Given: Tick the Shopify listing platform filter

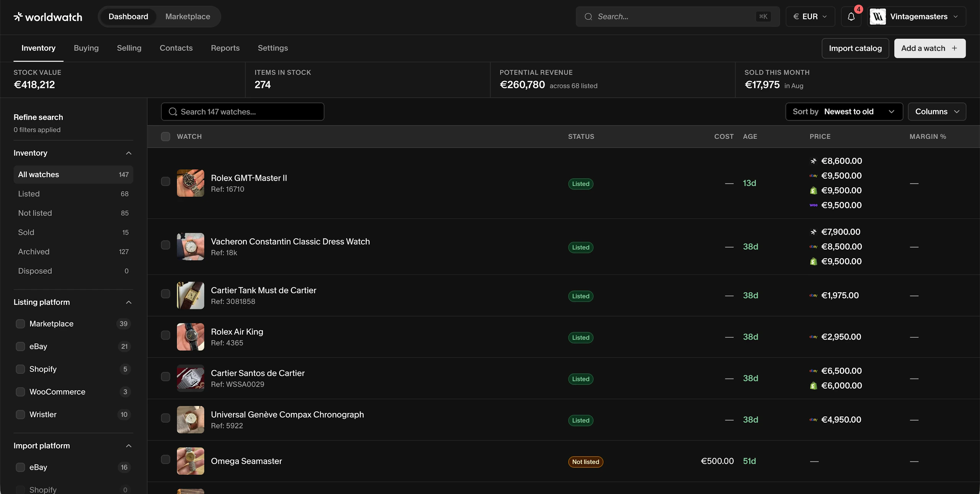Looking at the screenshot, I should click(20, 369).
